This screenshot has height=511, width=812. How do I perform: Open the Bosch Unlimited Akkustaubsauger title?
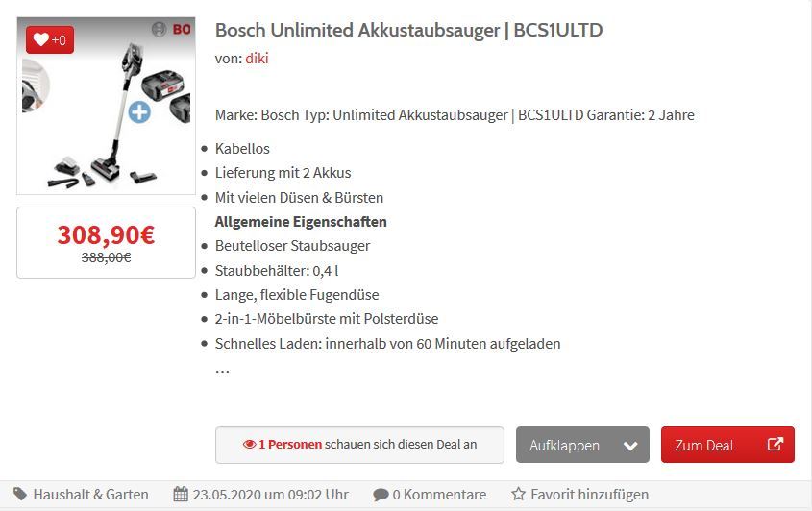(408, 30)
